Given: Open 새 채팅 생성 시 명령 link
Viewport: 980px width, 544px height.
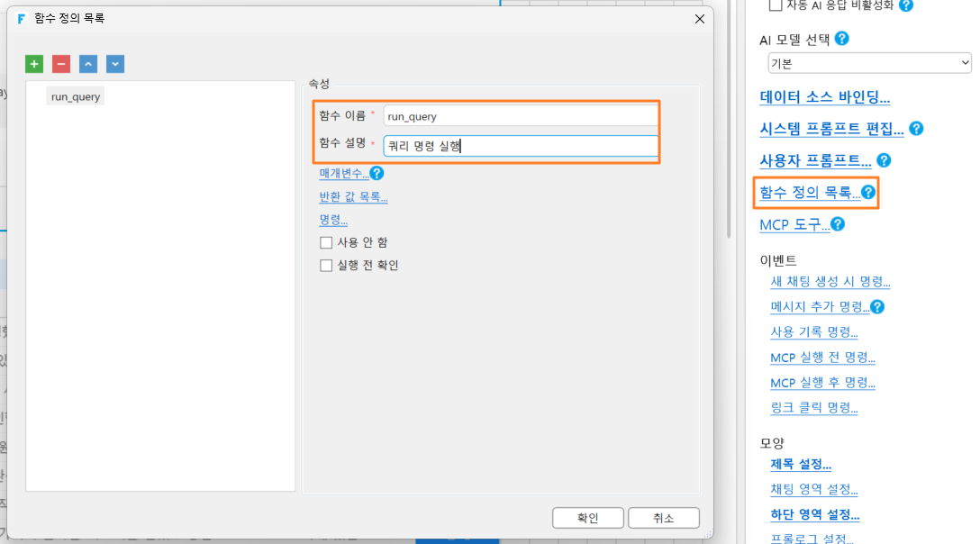Looking at the screenshot, I should 830,282.
